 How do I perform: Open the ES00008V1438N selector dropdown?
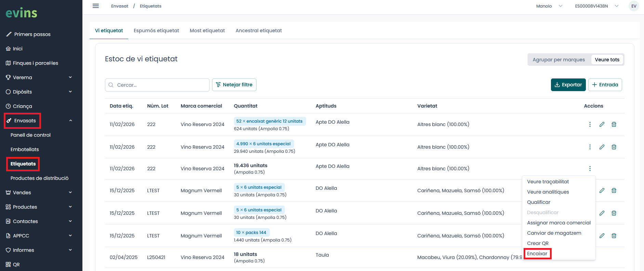(597, 6)
